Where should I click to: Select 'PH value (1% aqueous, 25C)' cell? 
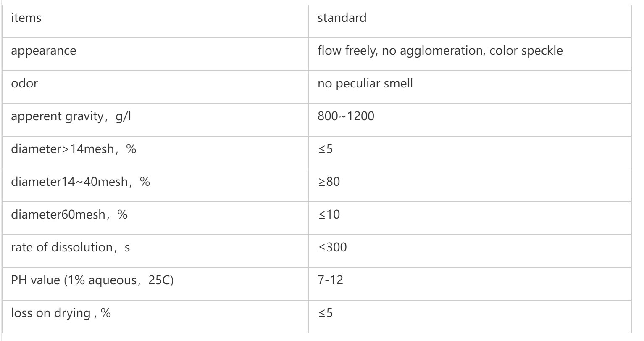tap(92, 280)
